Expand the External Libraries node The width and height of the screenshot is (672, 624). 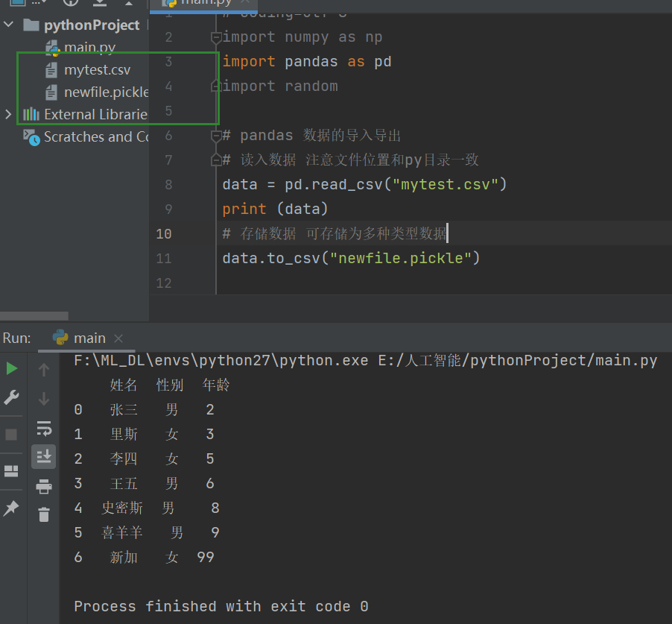click(x=8, y=114)
